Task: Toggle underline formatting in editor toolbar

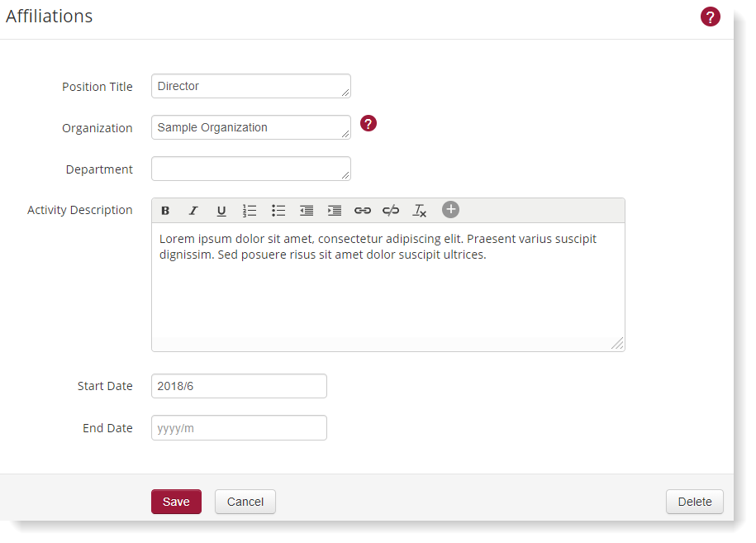Action: [221, 211]
